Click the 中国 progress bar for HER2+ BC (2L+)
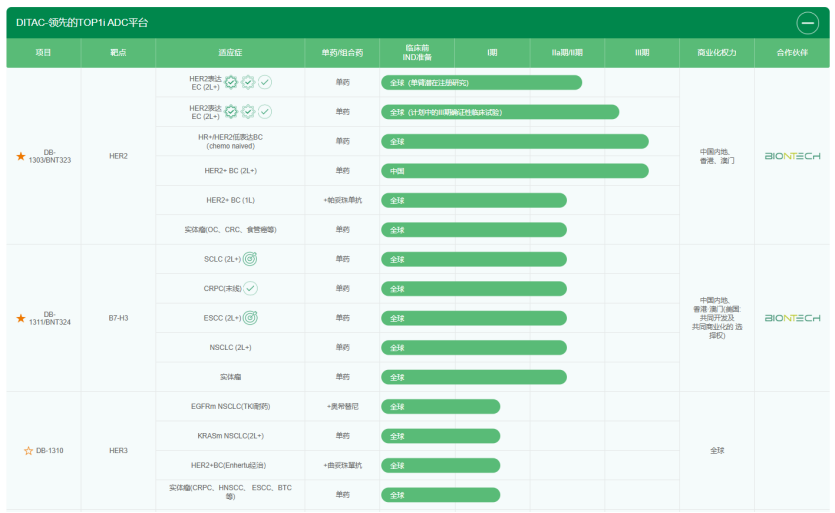835x513 pixels. pyautogui.click(x=514, y=171)
